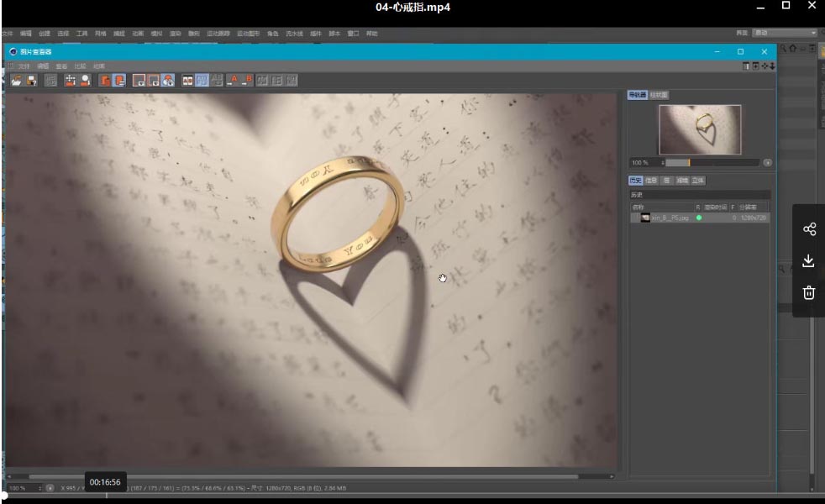825x504 pixels.
Task: Click the four-arrow move view icon
Action: point(765,66)
